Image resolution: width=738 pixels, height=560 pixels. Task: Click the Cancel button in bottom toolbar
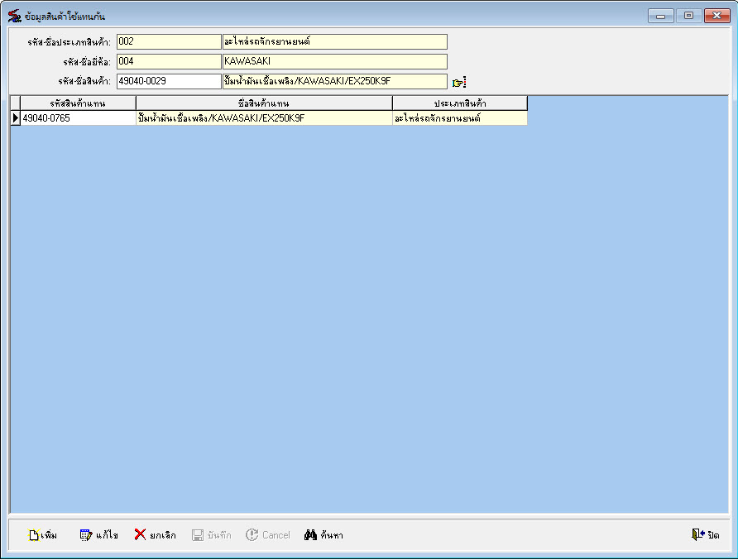coord(268,535)
